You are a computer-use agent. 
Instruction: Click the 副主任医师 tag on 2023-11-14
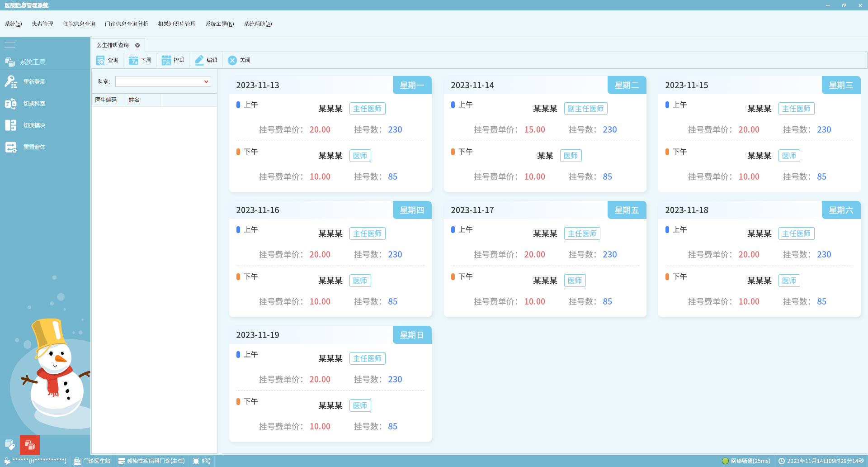pyautogui.click(x=585, y=109)
